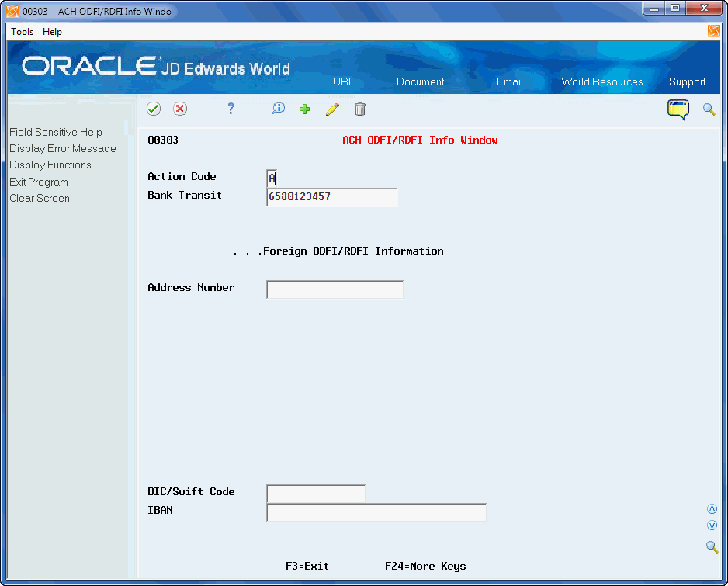Screen dimensions: 728x586
Task: Open the Help menu
Action: tap(52, 32)
